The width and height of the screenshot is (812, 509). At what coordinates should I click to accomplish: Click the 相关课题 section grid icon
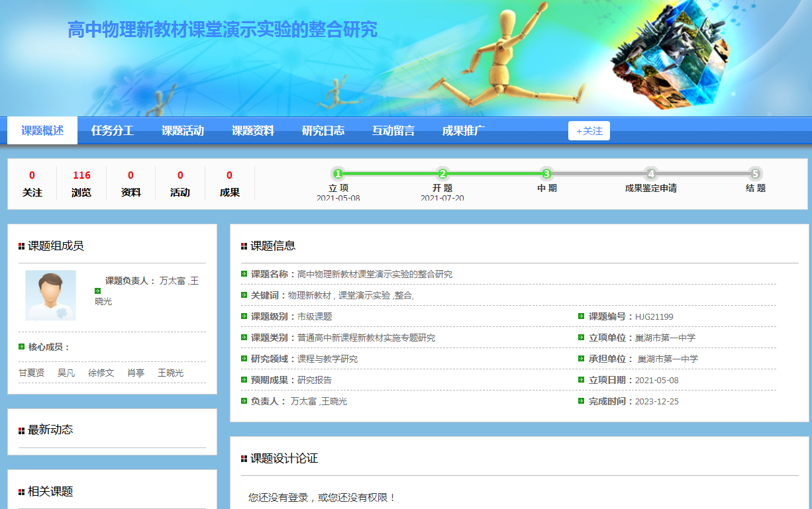21,492
